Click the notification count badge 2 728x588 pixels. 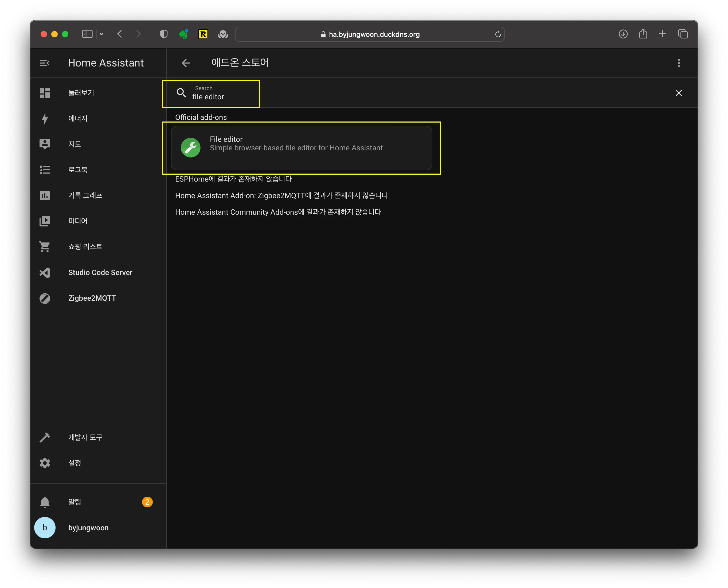[147, 502]
